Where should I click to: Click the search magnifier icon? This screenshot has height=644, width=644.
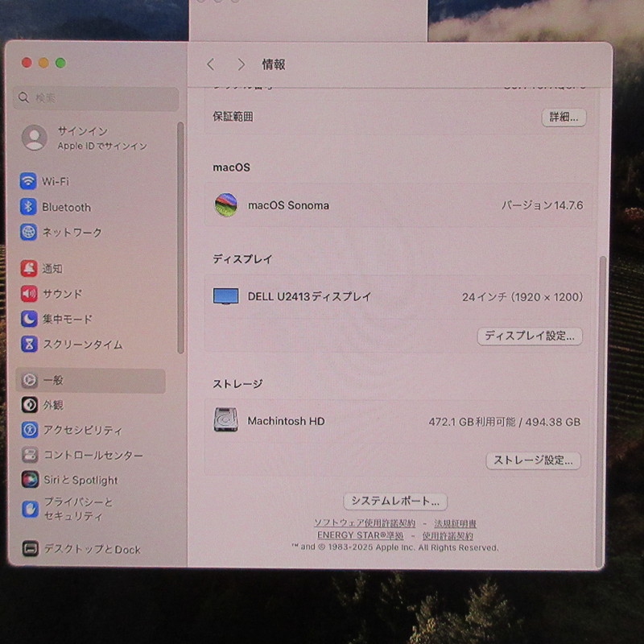[x=23, y=97]
